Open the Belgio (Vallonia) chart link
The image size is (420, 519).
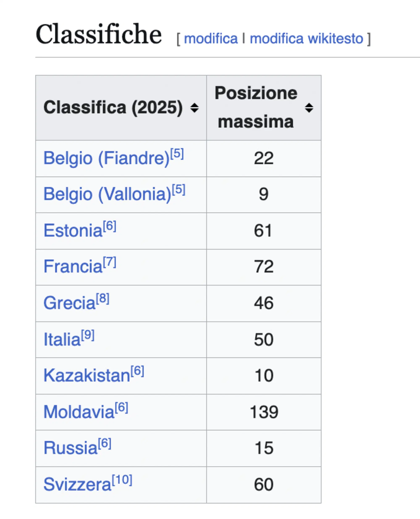(x=107, y=194)
